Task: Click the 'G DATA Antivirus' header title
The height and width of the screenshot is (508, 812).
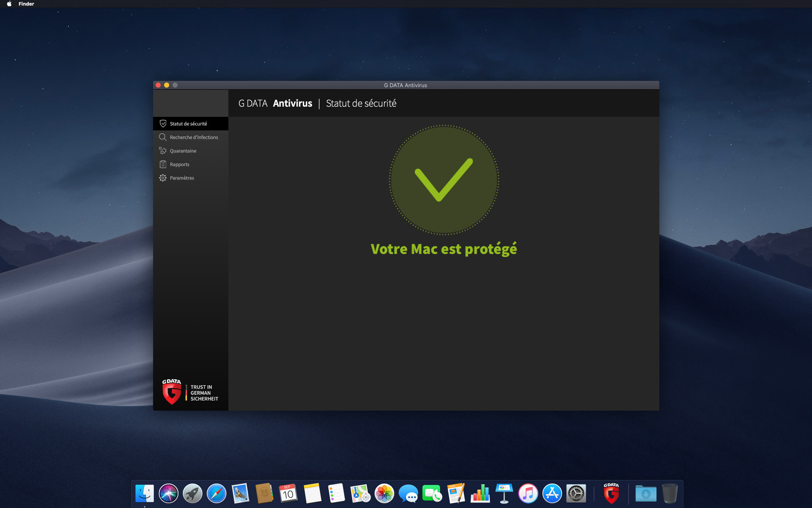Action: (x=275, y=103)
